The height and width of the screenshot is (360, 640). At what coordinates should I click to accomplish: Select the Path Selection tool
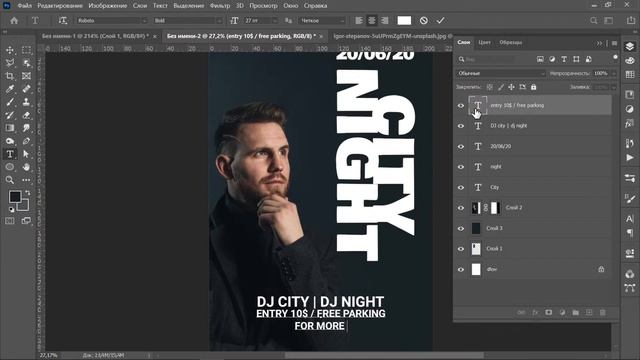26,154
